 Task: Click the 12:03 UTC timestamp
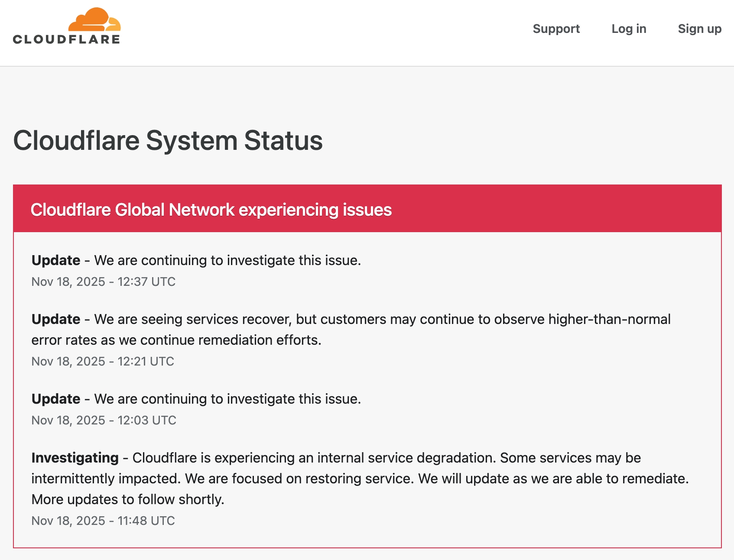104,420
